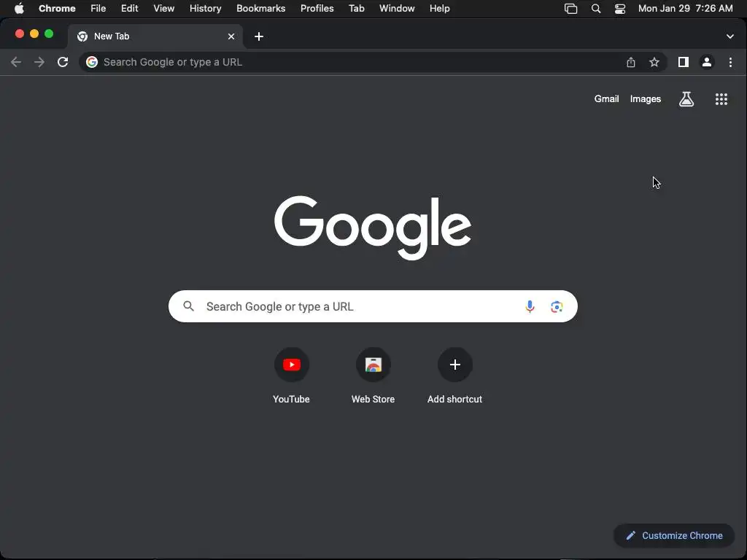Open the View menu
The height and width of the screenshot is (560, 747).
164,9
